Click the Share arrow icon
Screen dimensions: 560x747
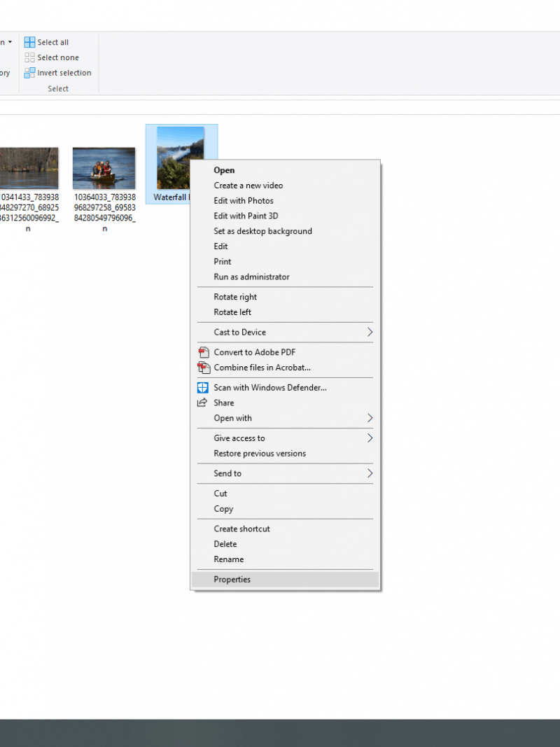(203, 403)
